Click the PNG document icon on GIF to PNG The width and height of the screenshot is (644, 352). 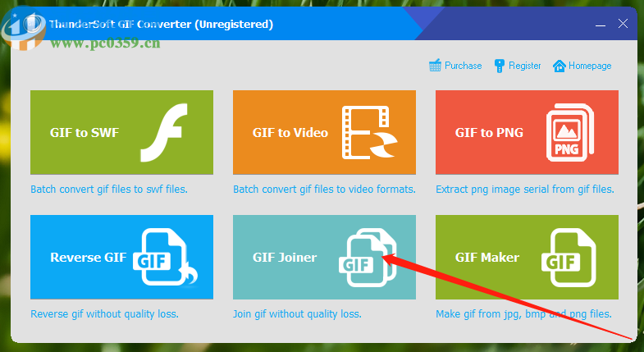[570, 132]
